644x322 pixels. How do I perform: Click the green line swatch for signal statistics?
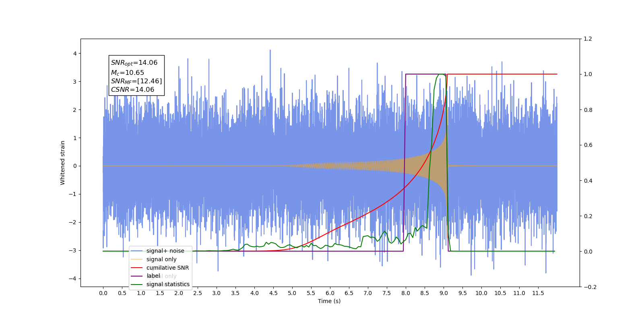click(x=137, y=284)
